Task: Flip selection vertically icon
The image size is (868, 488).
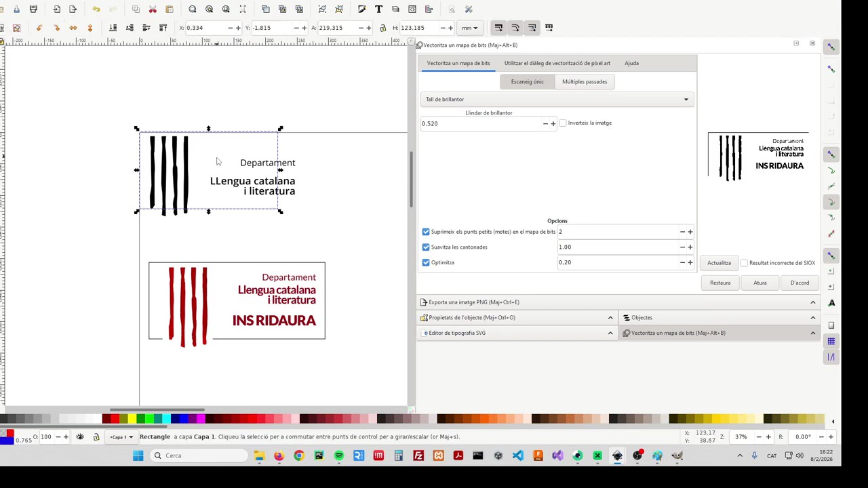Action: [90, 28]
